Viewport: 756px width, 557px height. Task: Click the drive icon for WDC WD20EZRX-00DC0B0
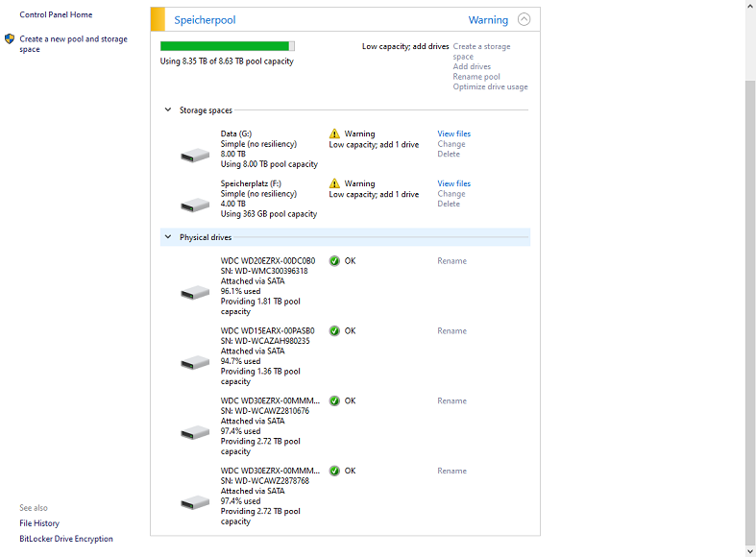[x=195, y=292]
